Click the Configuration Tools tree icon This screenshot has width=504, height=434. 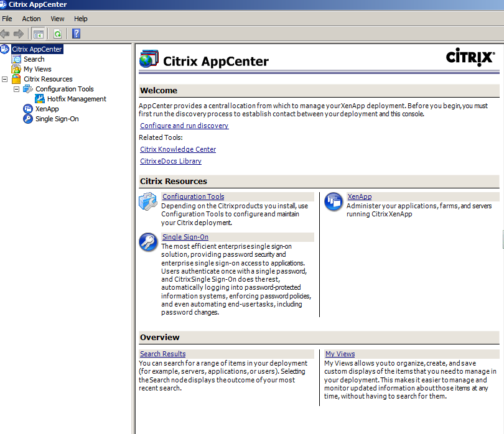(28, 89)
